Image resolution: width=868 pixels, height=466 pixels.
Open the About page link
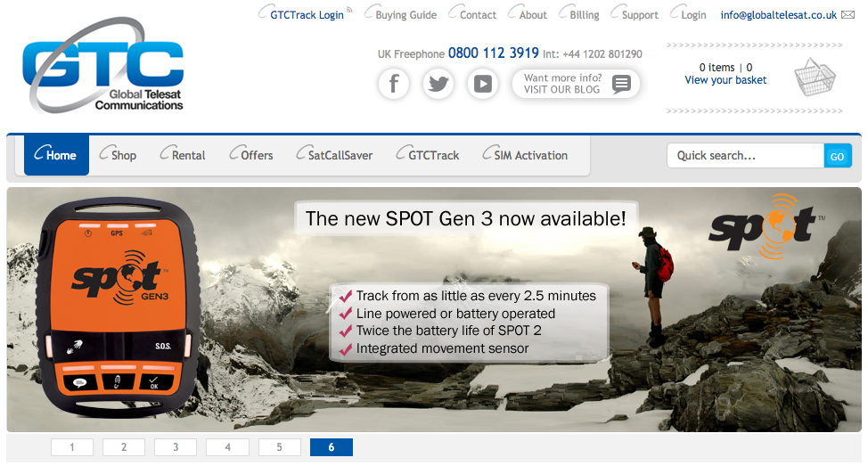[533, 15]
